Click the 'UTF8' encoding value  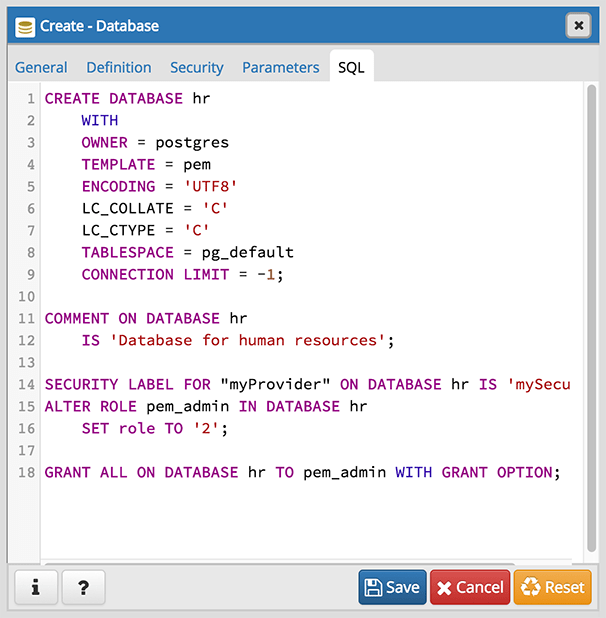[210, 186]
